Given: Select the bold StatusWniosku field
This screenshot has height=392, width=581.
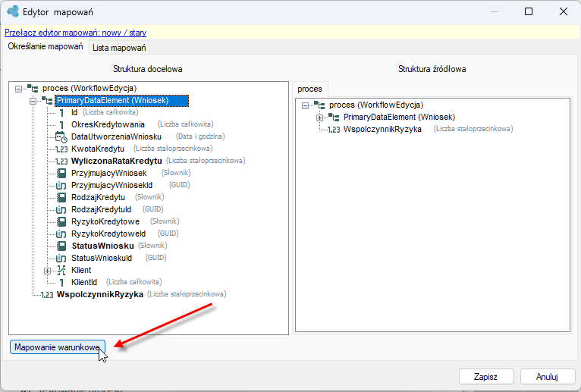Looking at the screenshot, I should click(102, 246).
